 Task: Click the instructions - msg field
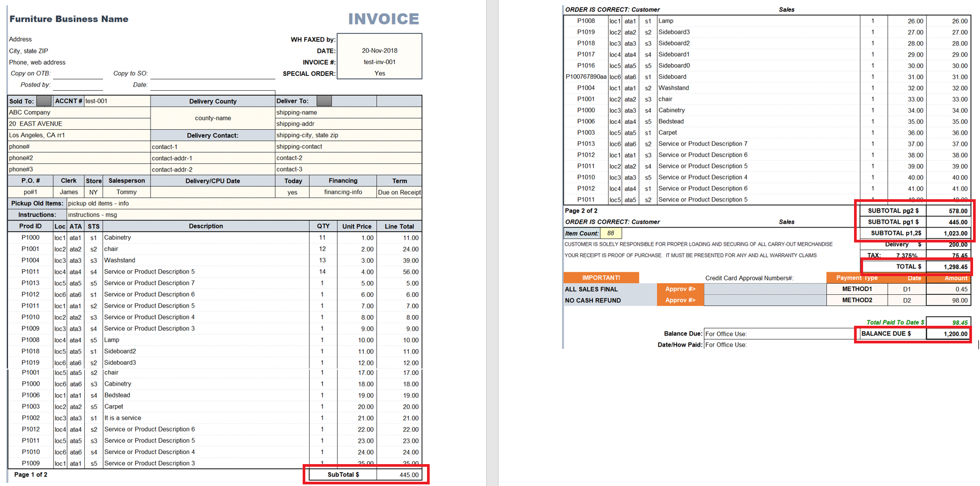click(244, 215)
